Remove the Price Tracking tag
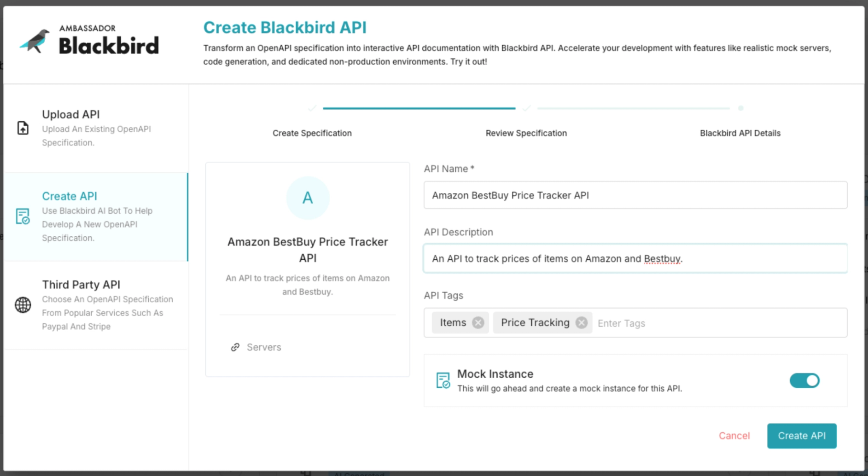 [x=581, y=323]
